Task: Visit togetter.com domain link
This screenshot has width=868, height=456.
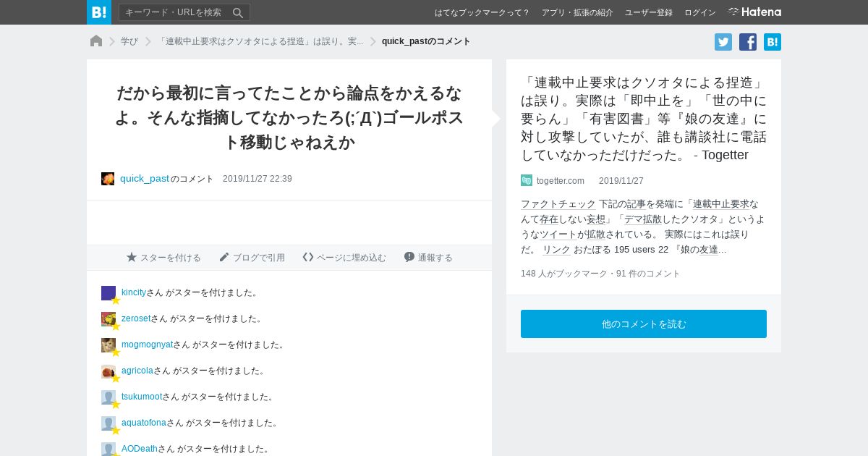Action: point(561,181)
